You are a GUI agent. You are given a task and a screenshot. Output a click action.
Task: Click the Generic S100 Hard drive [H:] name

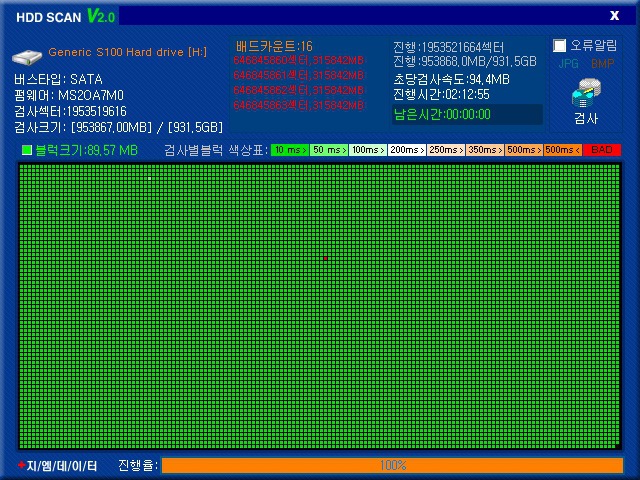[128, 52]
